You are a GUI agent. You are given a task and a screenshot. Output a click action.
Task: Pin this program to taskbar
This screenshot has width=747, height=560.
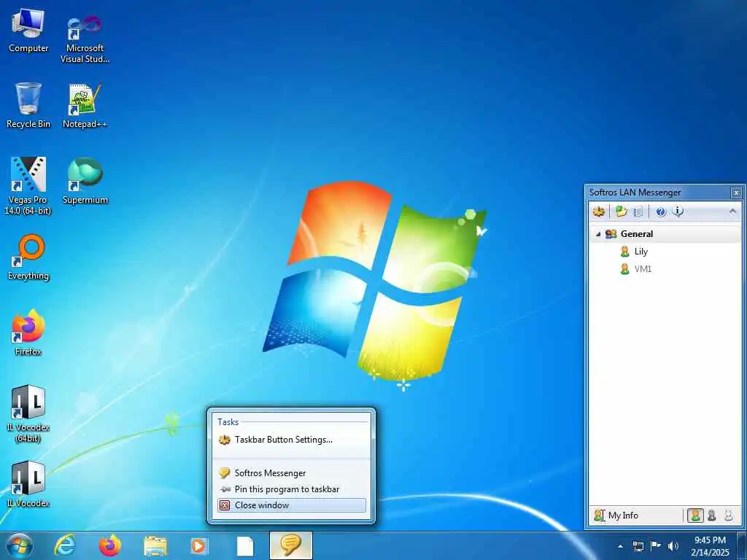[x=292, y=489]
